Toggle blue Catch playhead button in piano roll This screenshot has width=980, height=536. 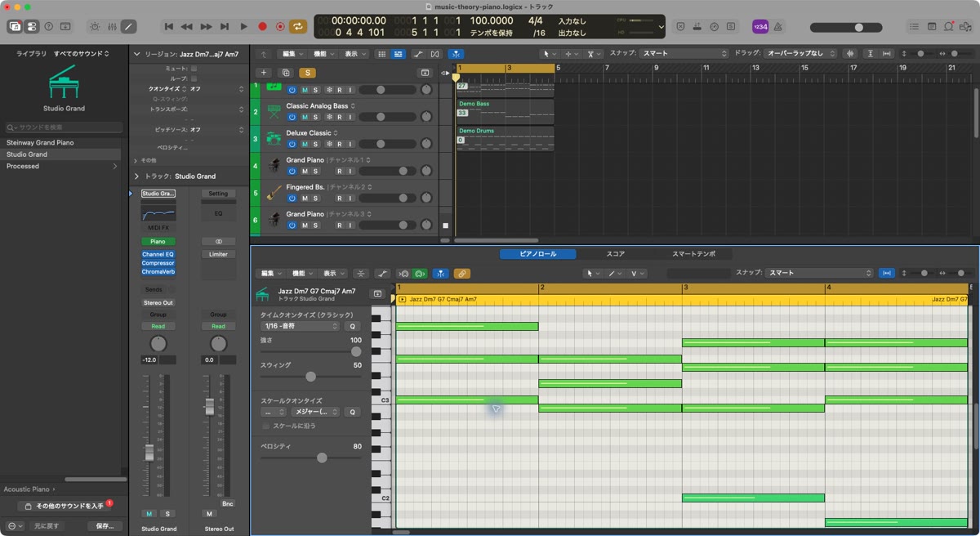pos(441,274)
